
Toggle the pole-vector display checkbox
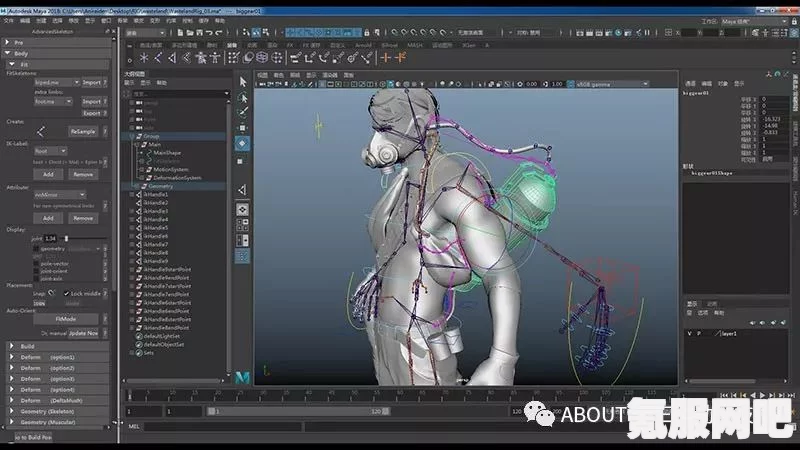click(36, 264)
